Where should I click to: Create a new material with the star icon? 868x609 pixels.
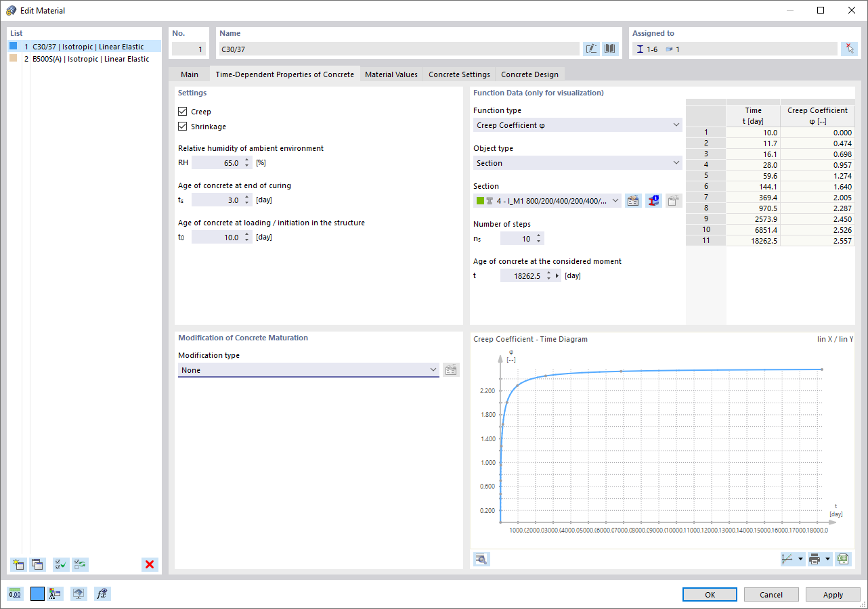tap(18, 564)
